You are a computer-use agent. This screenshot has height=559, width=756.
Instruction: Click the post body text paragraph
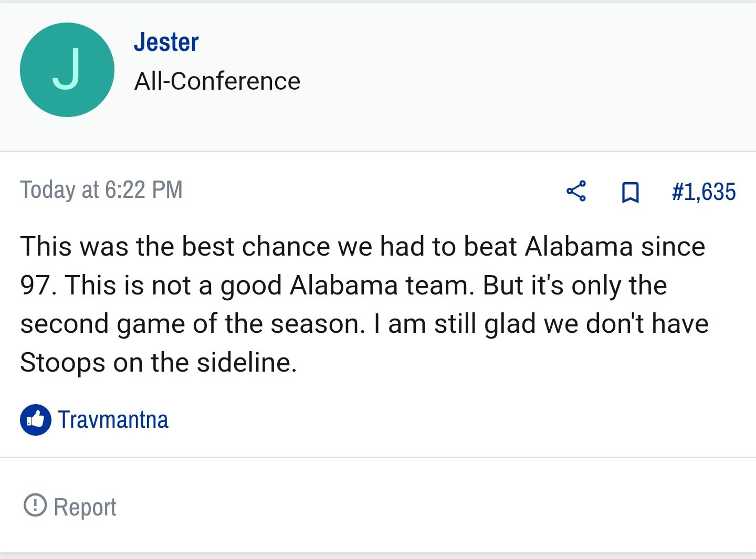364,304
